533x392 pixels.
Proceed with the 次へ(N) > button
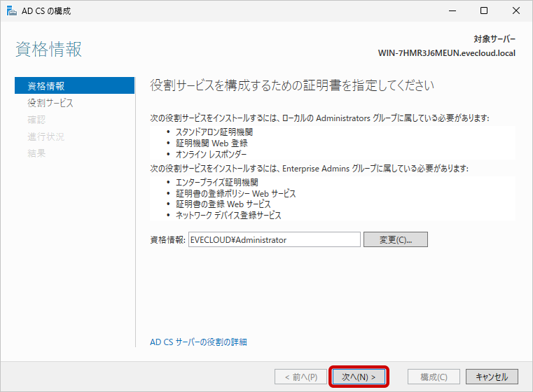click(x=359, y=377)
